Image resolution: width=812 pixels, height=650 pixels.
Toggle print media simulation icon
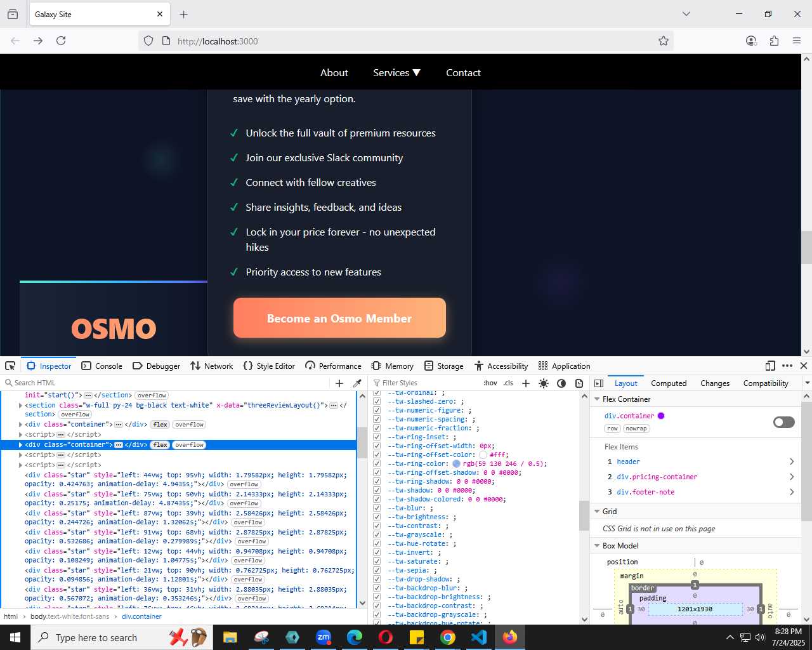[x=579, y=383]
